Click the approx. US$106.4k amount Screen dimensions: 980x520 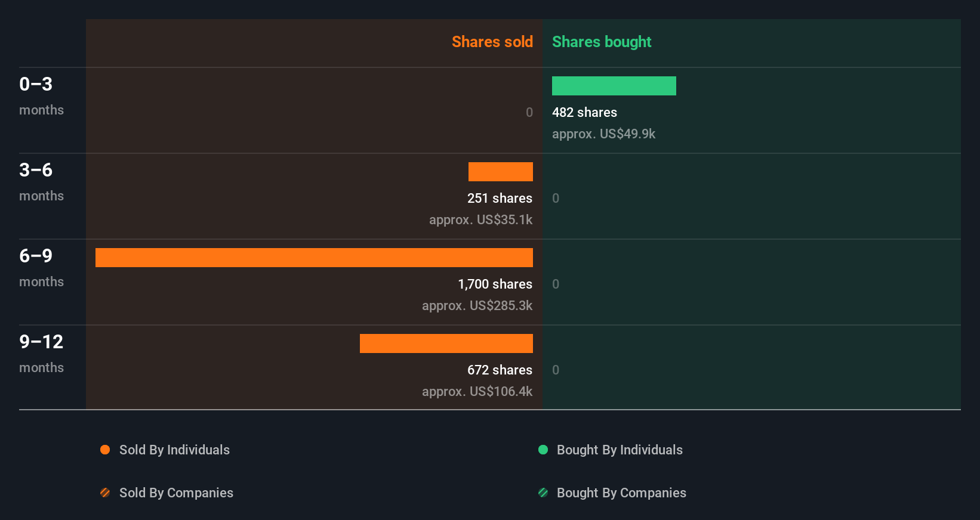click(477, 392)
